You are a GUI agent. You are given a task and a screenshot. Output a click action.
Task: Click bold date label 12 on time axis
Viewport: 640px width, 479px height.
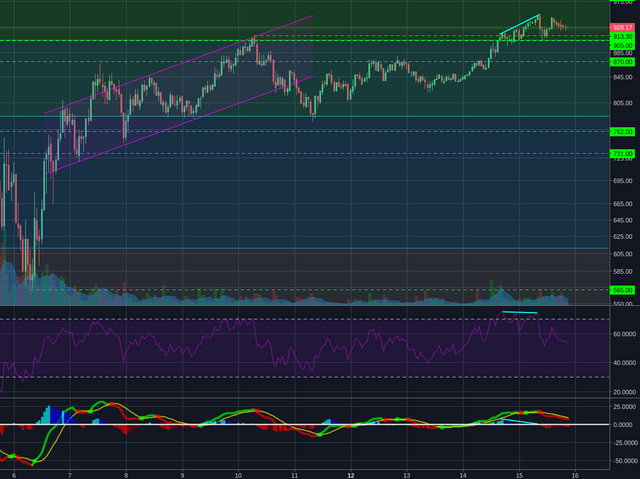coord(351,475)
